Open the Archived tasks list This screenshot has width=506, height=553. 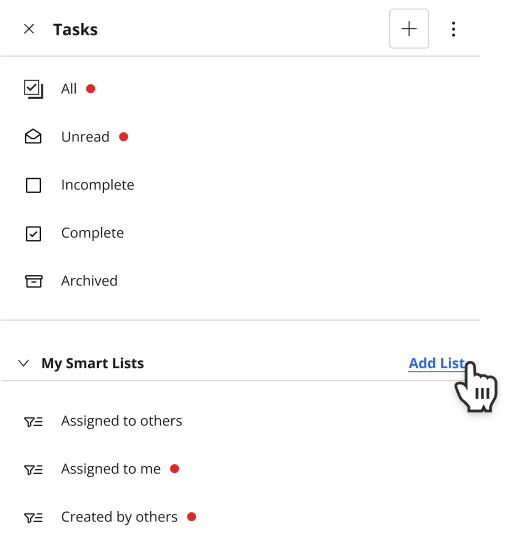pos(89,281)
